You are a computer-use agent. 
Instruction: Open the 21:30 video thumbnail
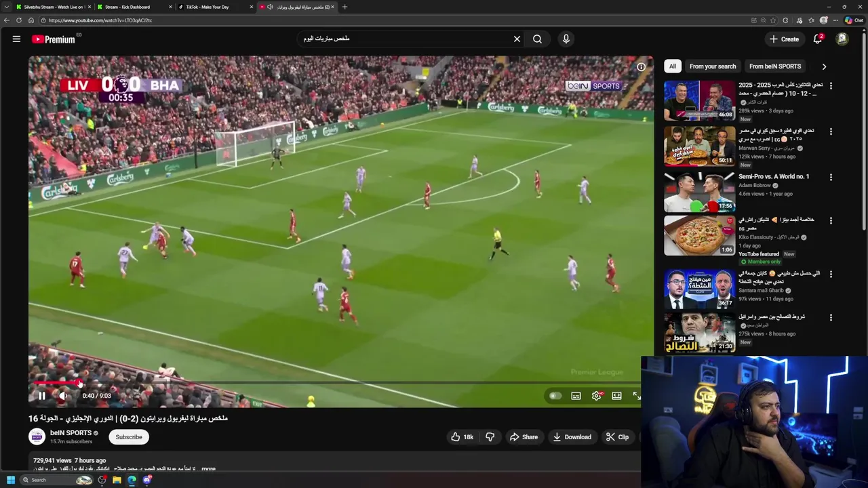(699, 332)
